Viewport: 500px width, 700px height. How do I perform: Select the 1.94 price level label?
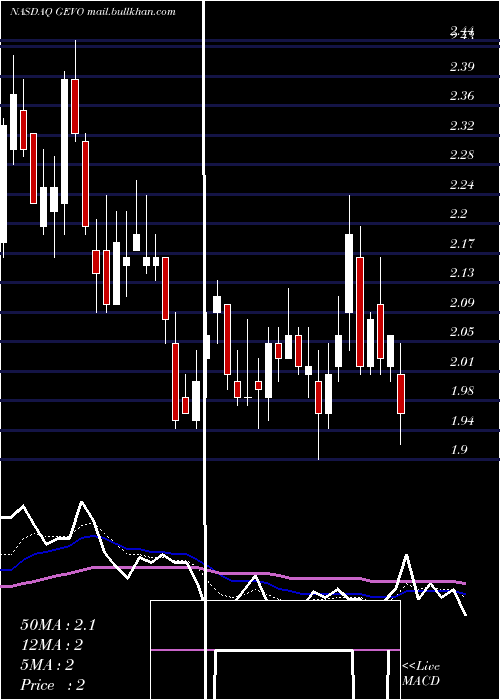(462, 420)
